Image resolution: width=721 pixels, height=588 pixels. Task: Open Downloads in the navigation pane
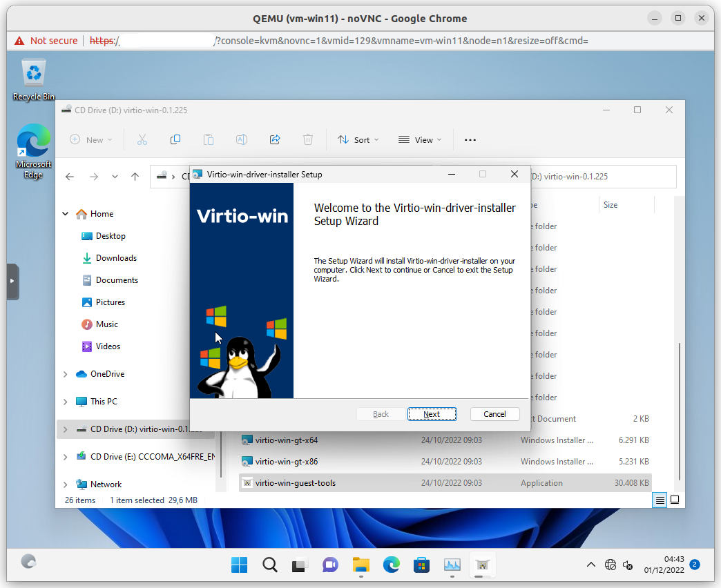tap(116, 257)
